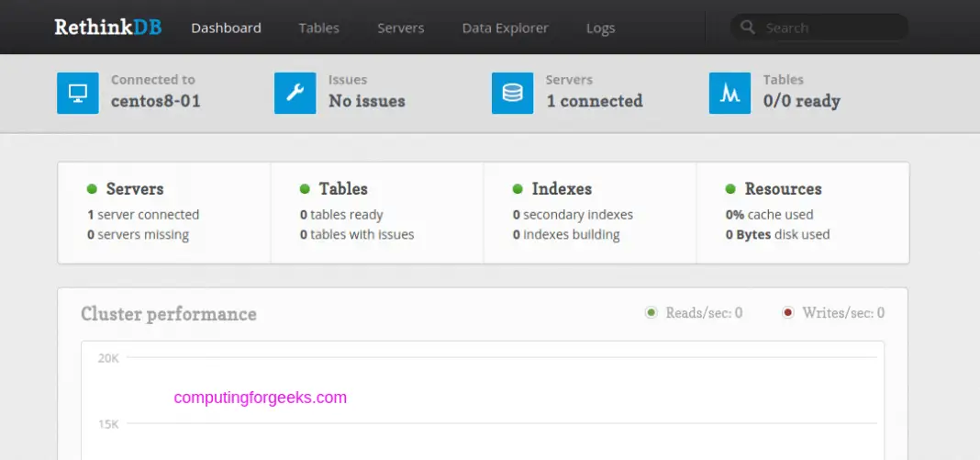The image size is (980, 460).
Task: Toggle the Reads/sec legend indicator
Action: (x=651, y=313)
